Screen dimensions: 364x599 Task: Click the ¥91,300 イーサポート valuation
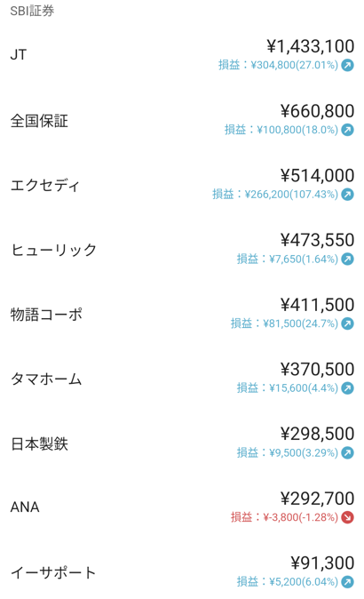(x=322, y=563)
